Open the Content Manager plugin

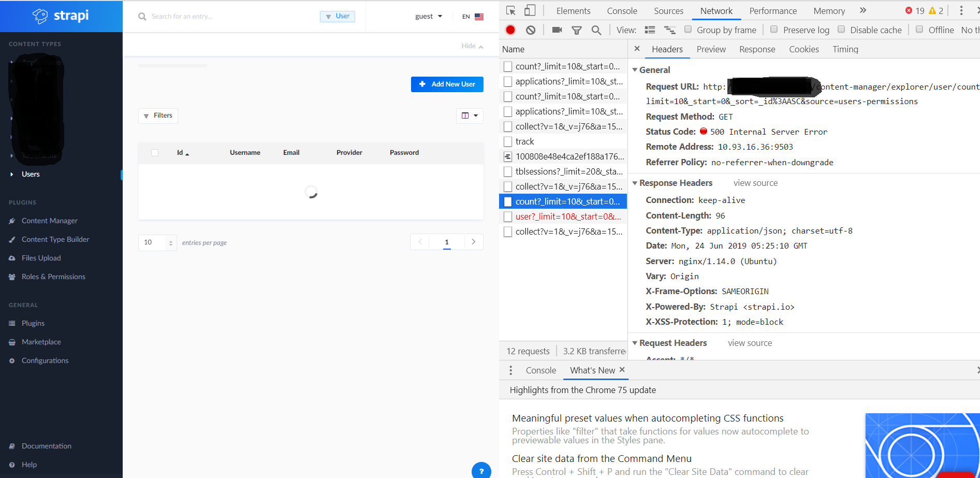(x=49, y=220)
